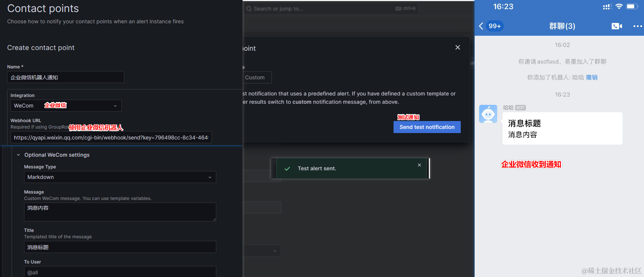This screenshot has height=277, width=644.
Task: Click the Name input field for the contact point
Action: coord(65,77)
